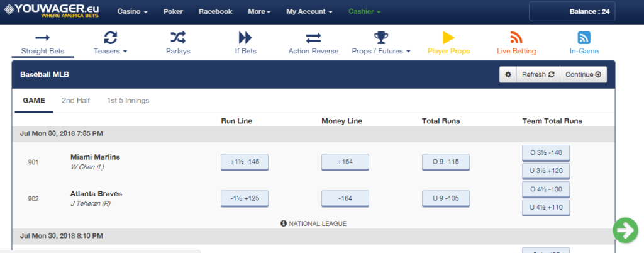This screenshot has width=644, height=253.
Task: Click the Straight Bets arrow icon
Action: tap(43, 37)
